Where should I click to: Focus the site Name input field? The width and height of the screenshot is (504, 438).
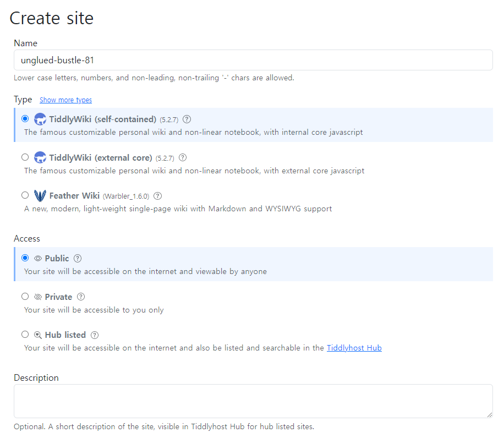[x=253, y=60]
